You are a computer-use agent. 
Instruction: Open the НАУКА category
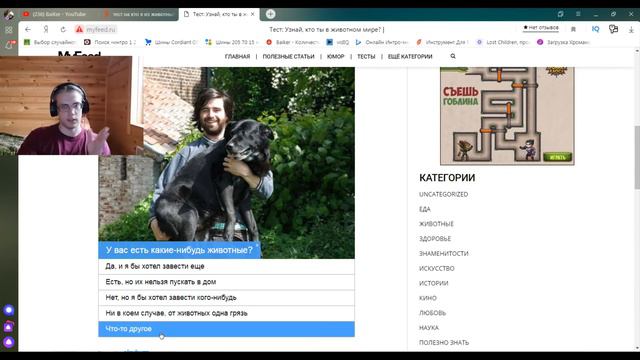[x=429, y=328]
